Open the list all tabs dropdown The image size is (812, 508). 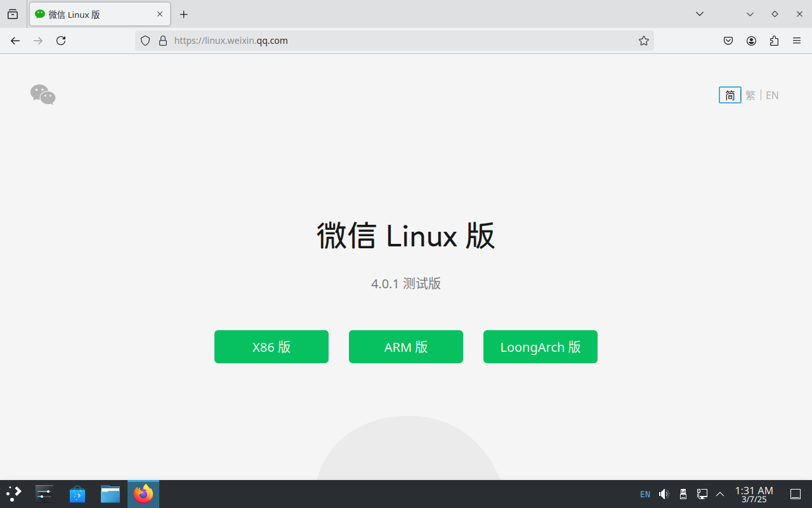tap(700, 14)
